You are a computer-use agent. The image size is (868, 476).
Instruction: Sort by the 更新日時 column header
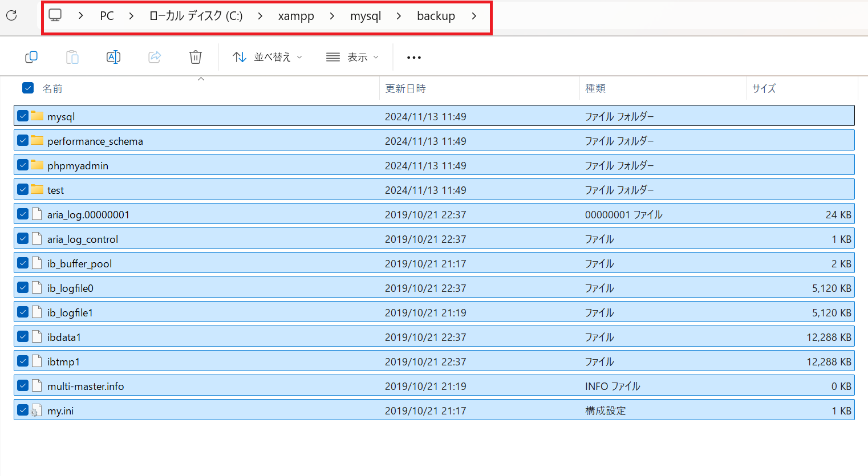[405, 88]
